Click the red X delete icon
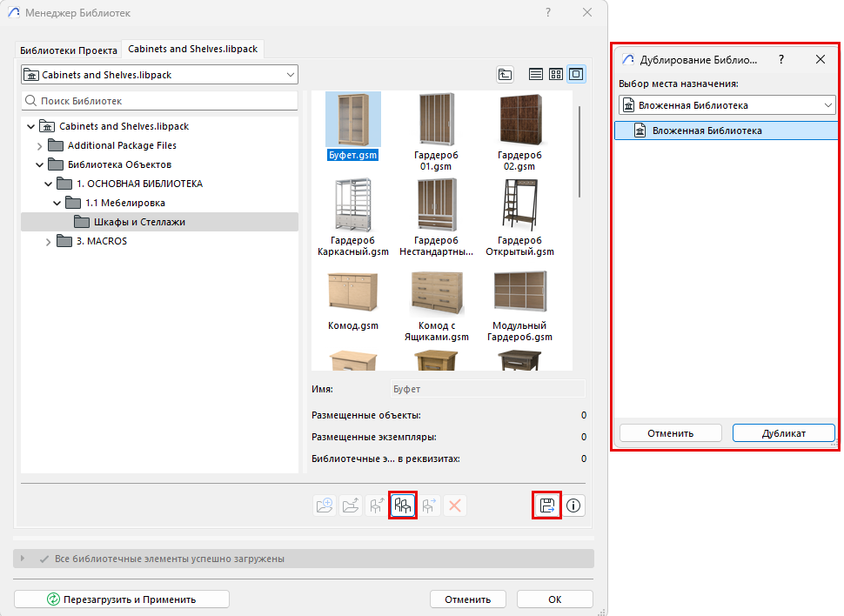Image resolution: width=844 pixels, height=616 pixels. pos(455,506)
